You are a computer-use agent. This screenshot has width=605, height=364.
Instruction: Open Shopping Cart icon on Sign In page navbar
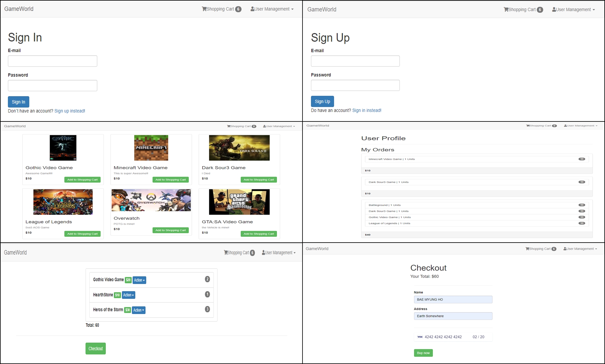click(x=204, y=9)
